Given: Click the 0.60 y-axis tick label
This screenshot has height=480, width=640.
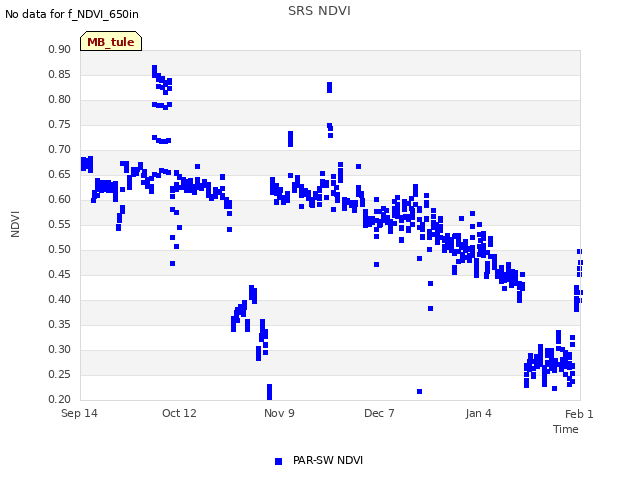Looking at the screenshot, I should [x=60, y=199].
